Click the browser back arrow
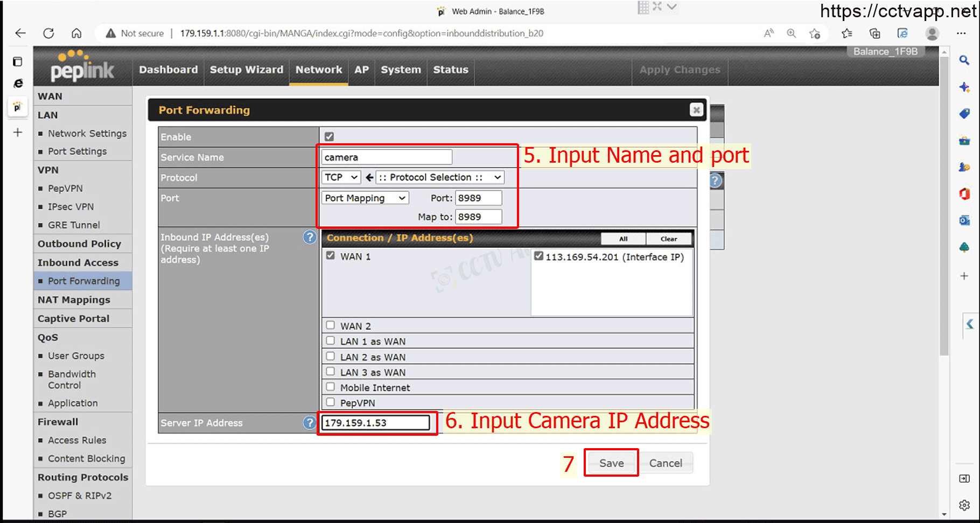The width and height of the screenshot is (980, 523). point(20,33)
